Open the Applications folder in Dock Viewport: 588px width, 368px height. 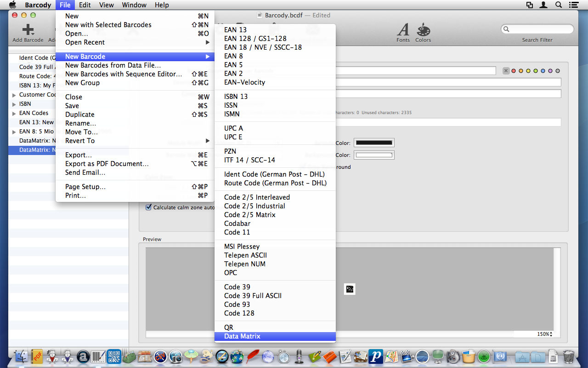[522, 356]
